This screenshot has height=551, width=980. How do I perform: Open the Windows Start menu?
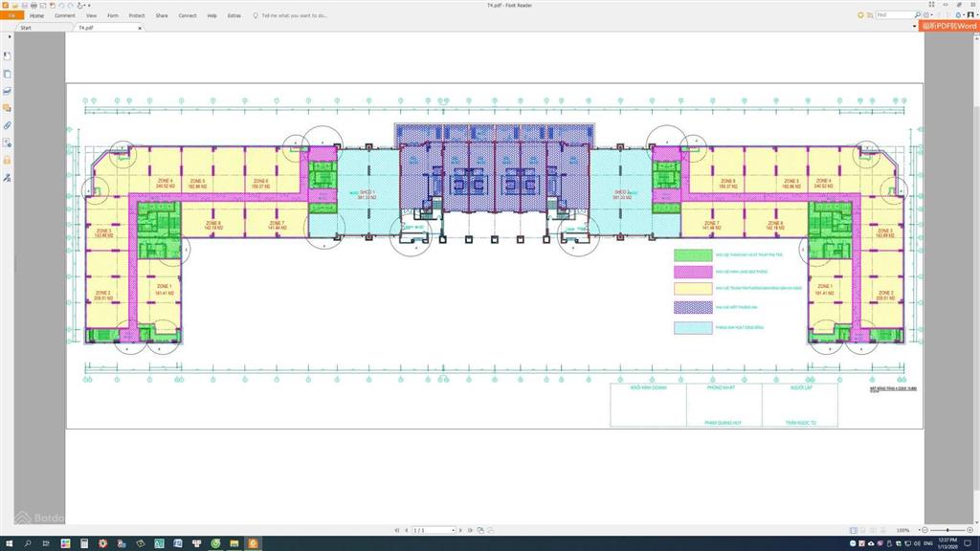(9, 543)
